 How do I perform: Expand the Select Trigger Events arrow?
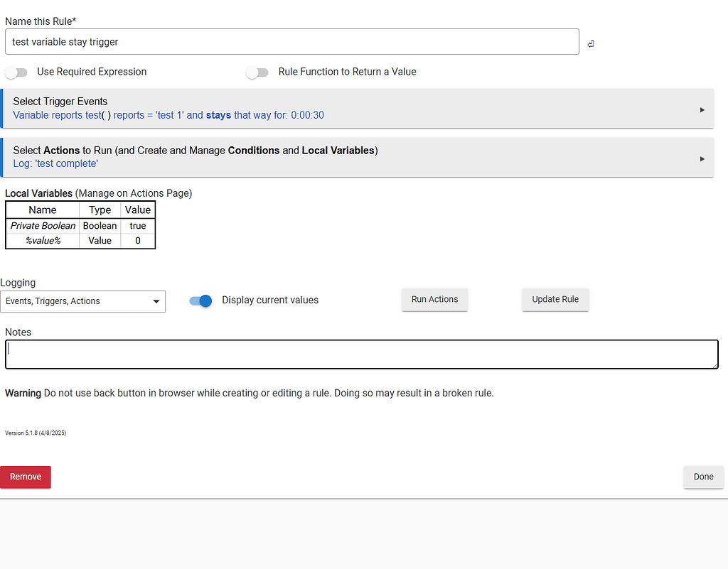pos(702,109)
